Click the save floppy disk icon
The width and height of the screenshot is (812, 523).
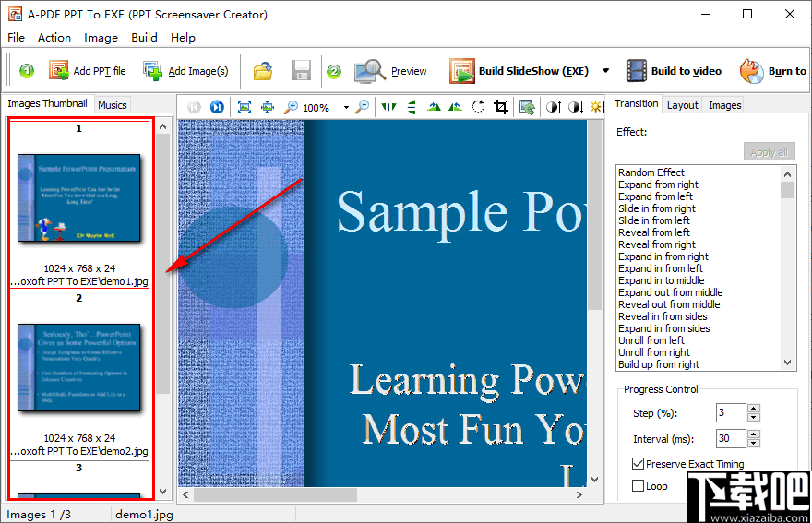click(301, 70)
